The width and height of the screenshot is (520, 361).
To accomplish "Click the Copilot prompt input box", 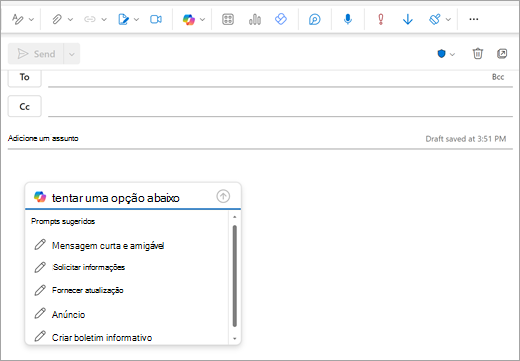I will (x=132, y=198).
